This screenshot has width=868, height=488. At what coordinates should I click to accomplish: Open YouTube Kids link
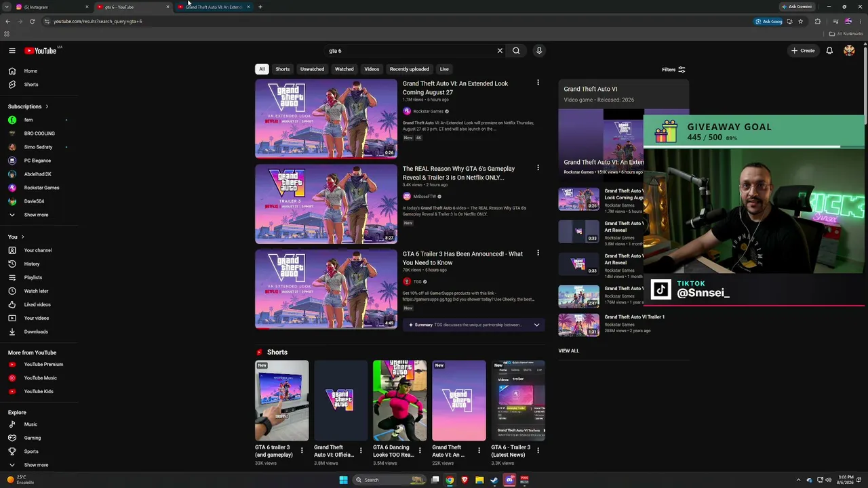(39, 392)
